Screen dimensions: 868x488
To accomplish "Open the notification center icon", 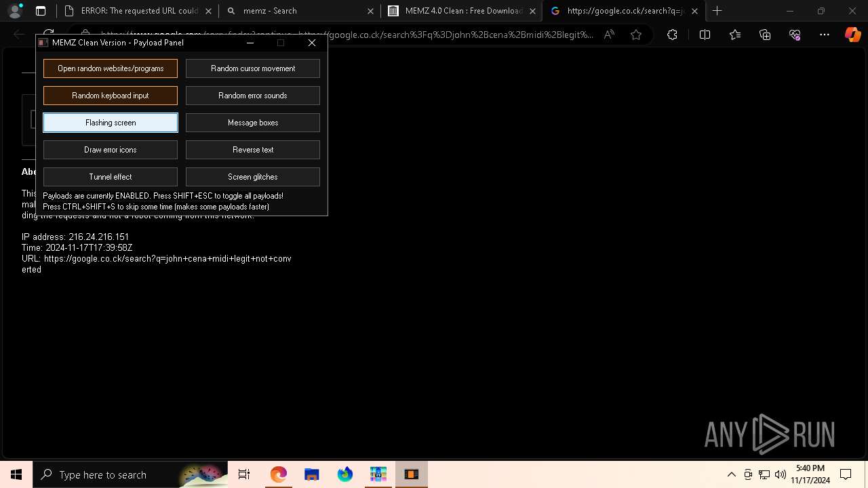I will pos(846,474).
